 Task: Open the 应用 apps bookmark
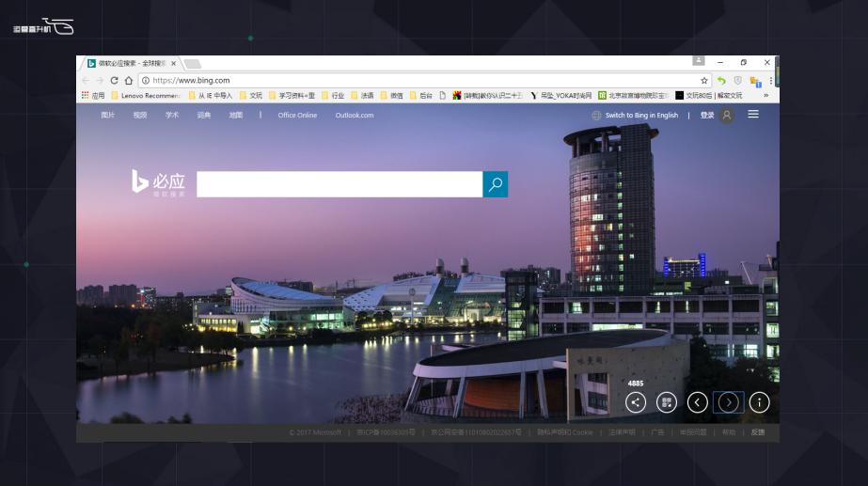coord(93,95)
